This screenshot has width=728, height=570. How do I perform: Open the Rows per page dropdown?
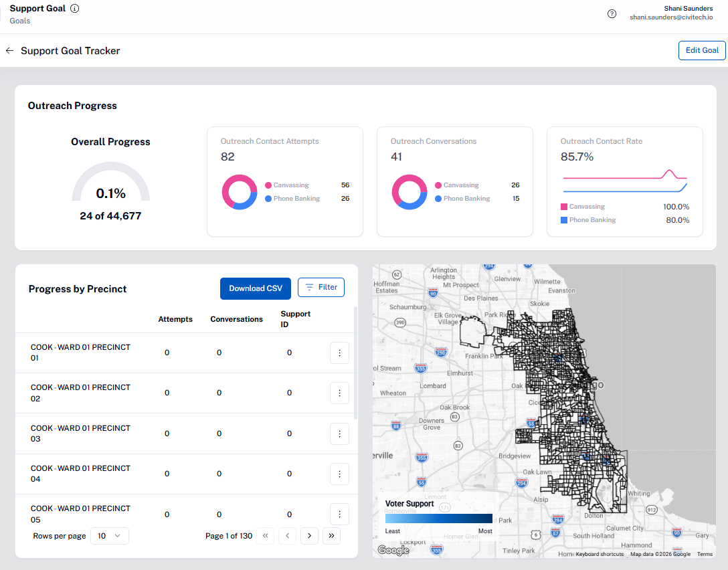(110, 536)
